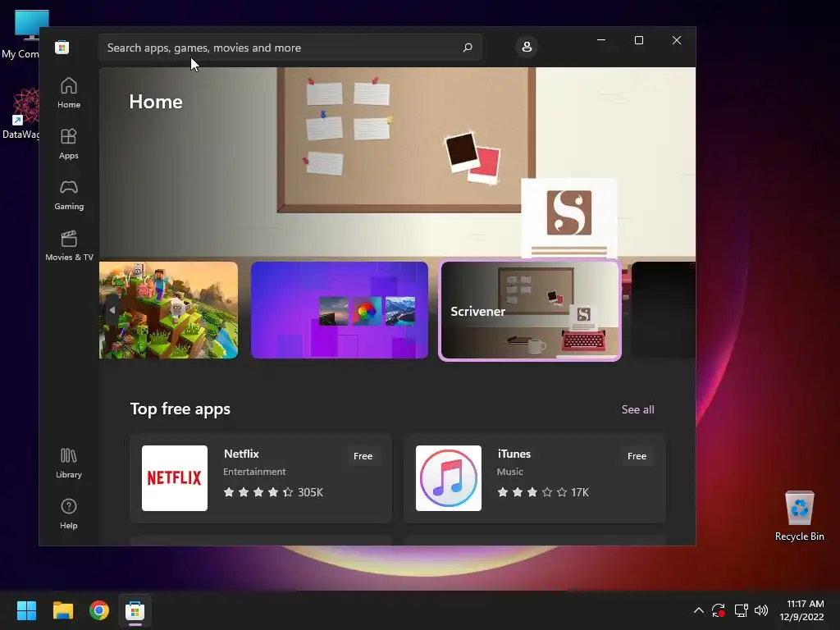Image resolution: width=840 pixels, height=630 pixels.
Task: Click inside the Search apps, games, movies field
Action: pos(290,48)
